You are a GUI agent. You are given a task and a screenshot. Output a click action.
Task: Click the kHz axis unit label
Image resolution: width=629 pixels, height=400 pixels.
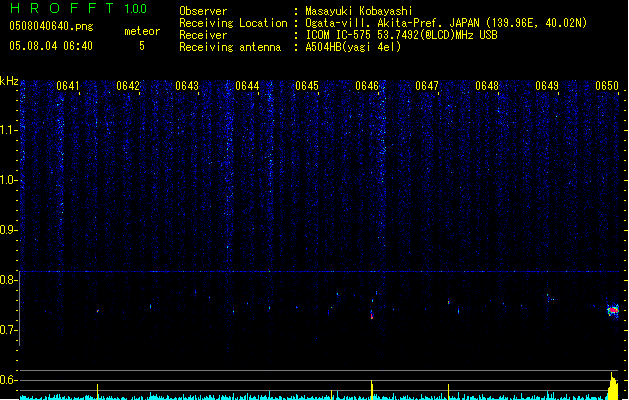[x=9, y=81]
